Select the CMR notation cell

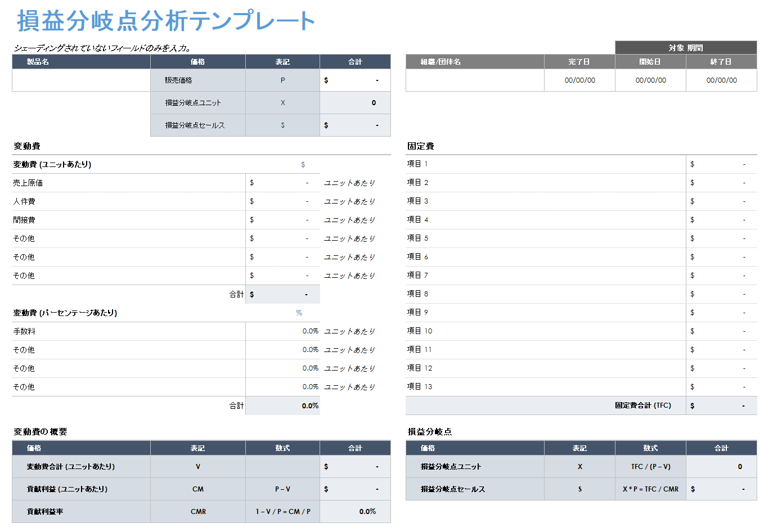pos(198,512)
